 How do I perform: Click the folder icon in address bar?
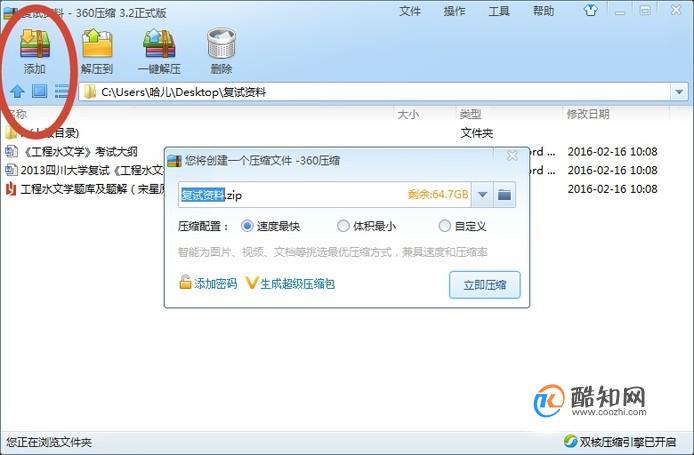pos(90,92)
